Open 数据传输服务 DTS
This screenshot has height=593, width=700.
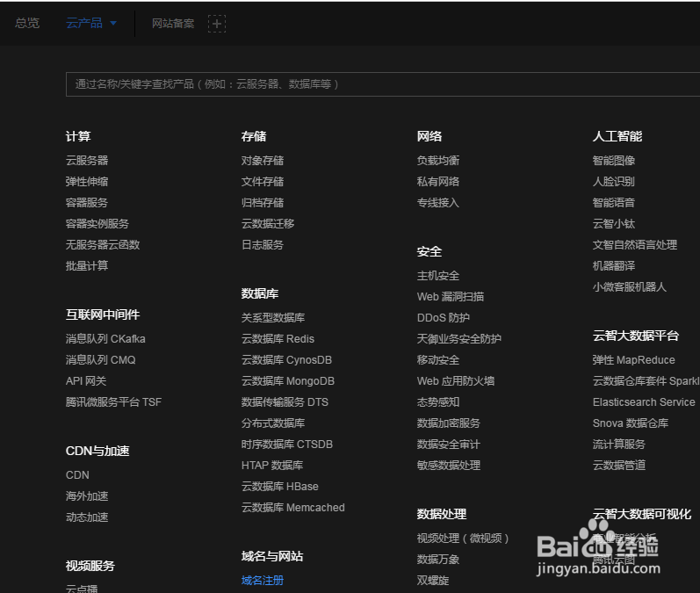(x=285, y=401)
